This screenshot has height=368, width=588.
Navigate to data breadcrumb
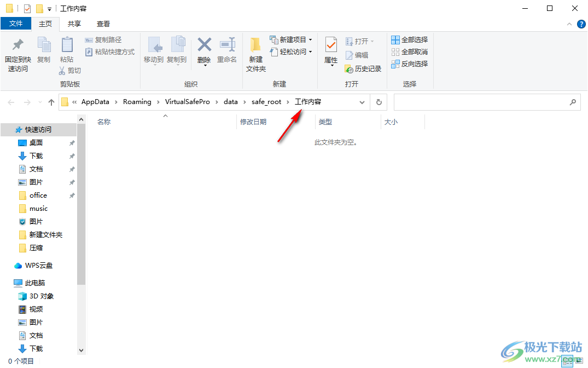[231, 102]
